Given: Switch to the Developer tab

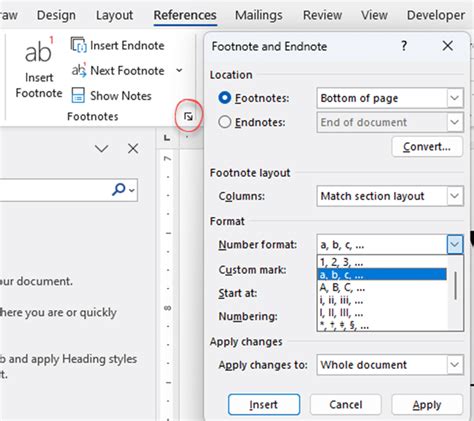Looking at the screenshot, I should (x=436, y=15).
